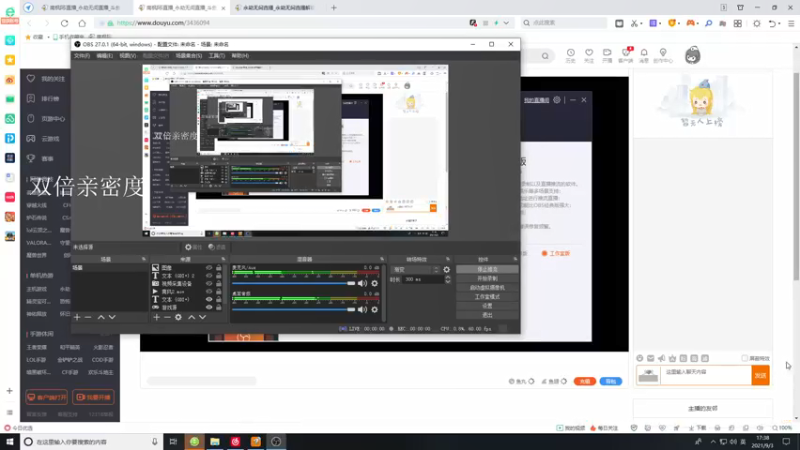The width and height of the screenshot is (800, 450).
Task: Open 桌面音频 audio settings gear
Action: (x=374, y=310)
